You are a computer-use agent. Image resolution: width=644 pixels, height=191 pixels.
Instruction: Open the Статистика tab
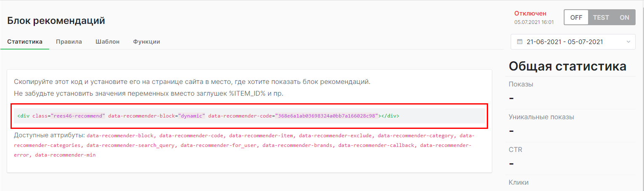coord(25,42)
